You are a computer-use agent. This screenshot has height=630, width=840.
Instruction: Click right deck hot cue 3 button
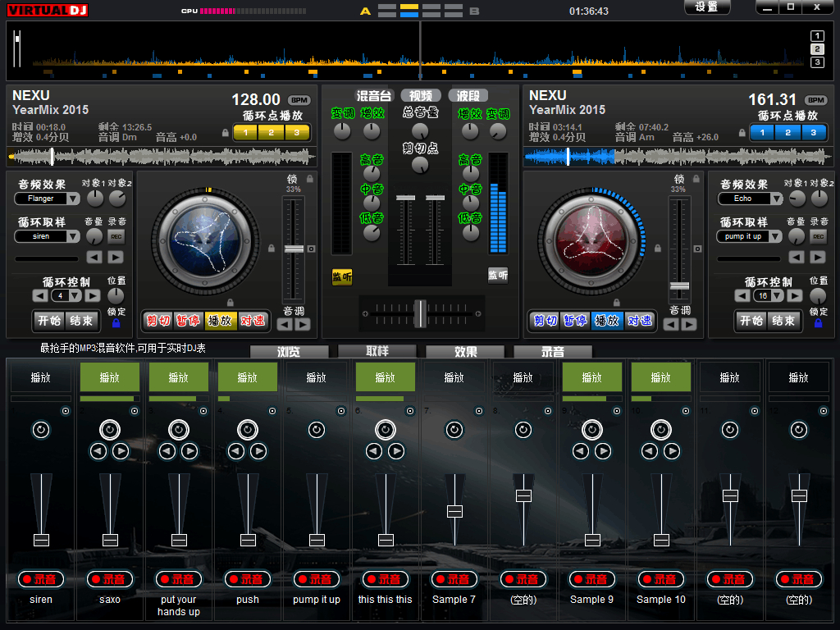pos(813,132)
